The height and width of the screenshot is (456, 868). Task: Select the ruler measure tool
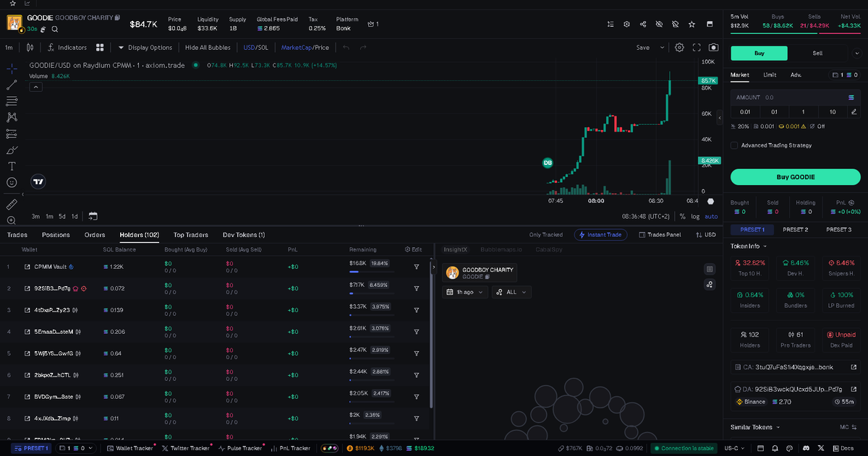tap(12, 205)
